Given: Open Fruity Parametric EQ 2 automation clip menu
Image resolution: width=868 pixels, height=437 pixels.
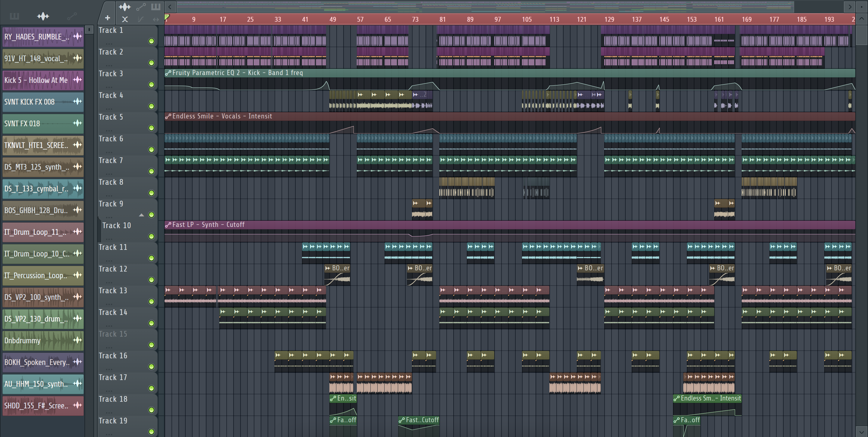Looking at the screenshot, I should tap(168, 73).
